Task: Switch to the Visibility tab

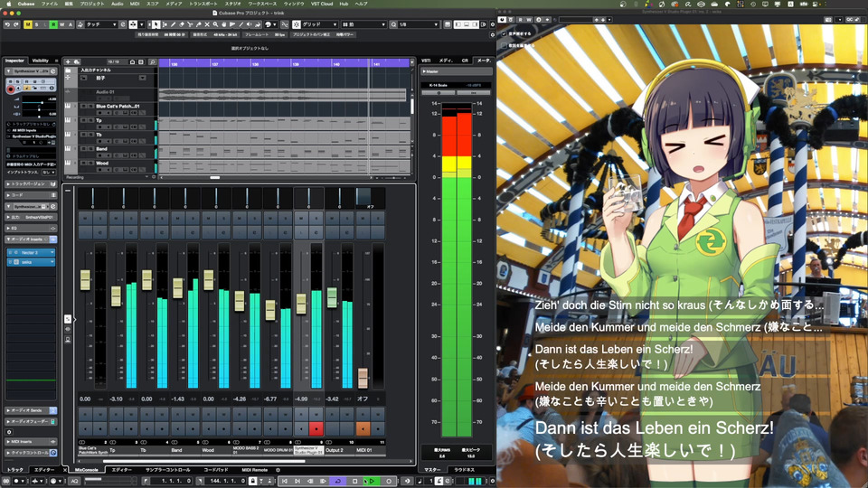Action: pos(41,61)
